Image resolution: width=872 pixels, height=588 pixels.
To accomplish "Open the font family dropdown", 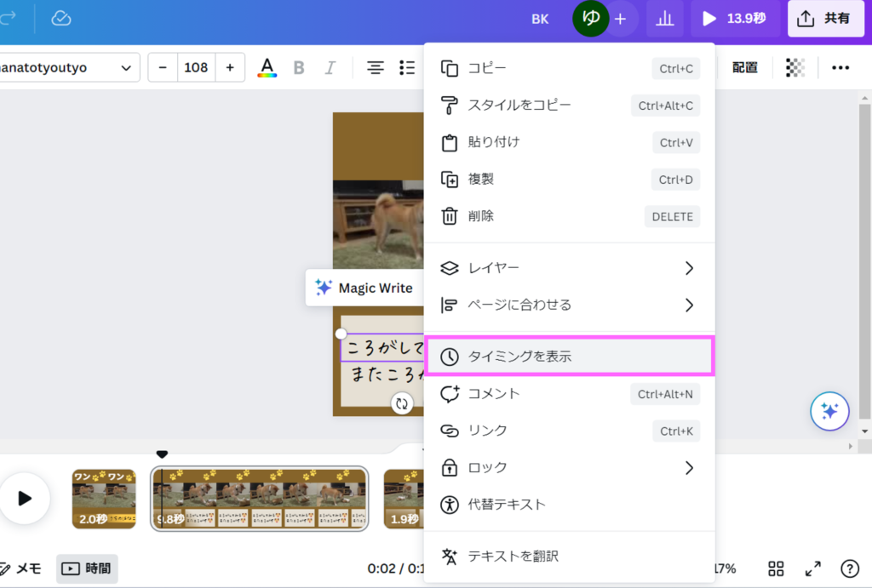I will tap(68, 67).
